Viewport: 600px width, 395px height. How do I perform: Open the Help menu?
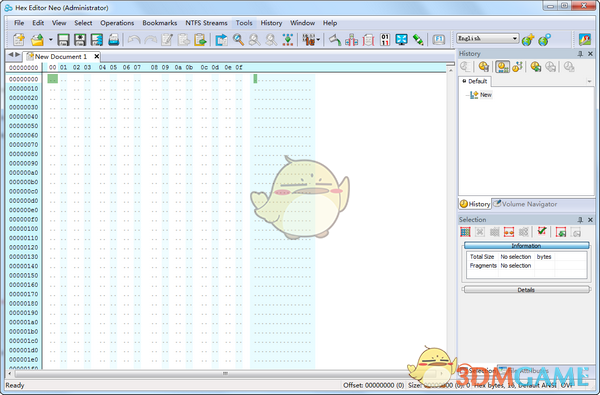[330, 23]
